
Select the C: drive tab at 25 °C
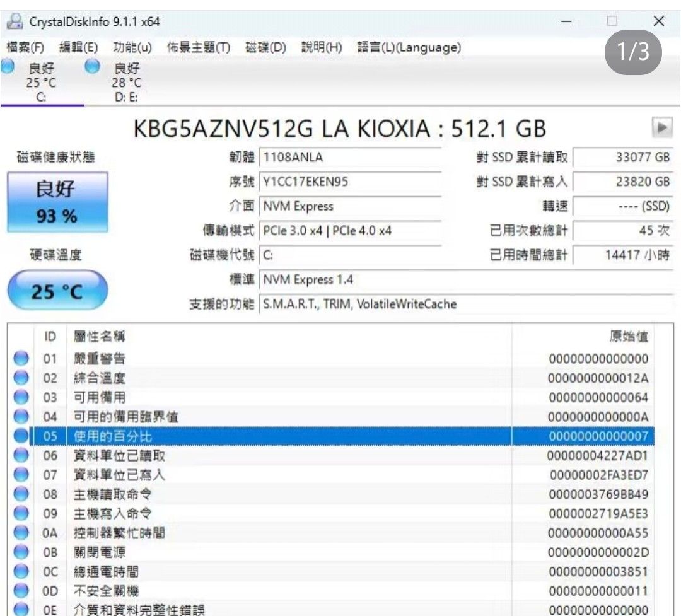(41, 82)
